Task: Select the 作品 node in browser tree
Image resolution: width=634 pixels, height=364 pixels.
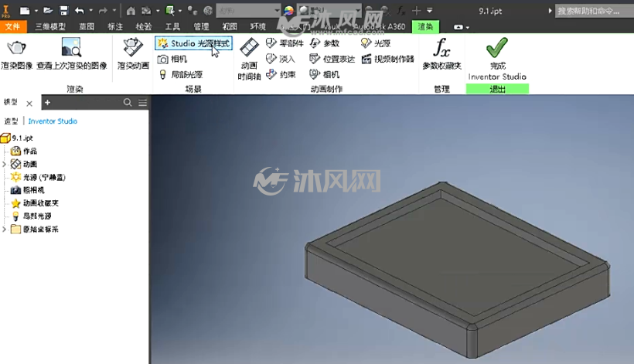Action: [24, 151]
